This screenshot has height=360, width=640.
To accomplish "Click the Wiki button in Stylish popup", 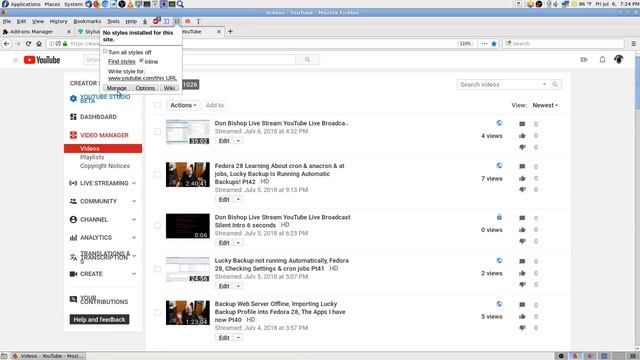I will (x=169, y=88).
